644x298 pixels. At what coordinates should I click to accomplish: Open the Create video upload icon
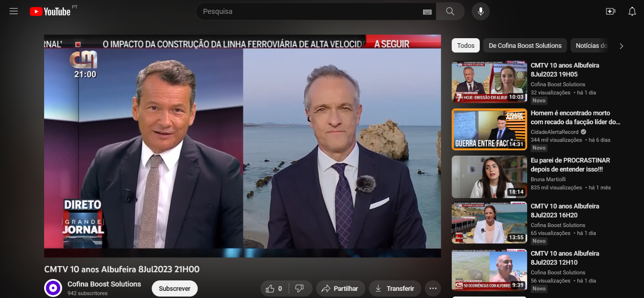(611, 11)
